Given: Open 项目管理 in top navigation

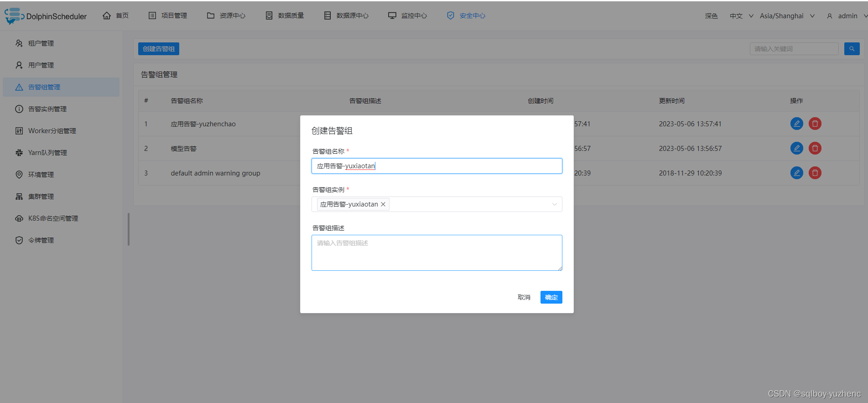Looking at the screenshot, I should (168, 15).
